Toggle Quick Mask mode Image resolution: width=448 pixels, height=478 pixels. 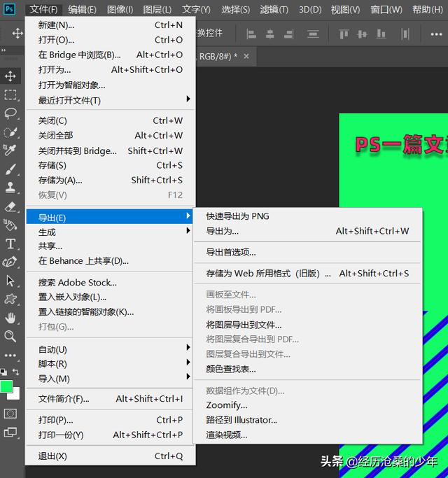[10, 414]
